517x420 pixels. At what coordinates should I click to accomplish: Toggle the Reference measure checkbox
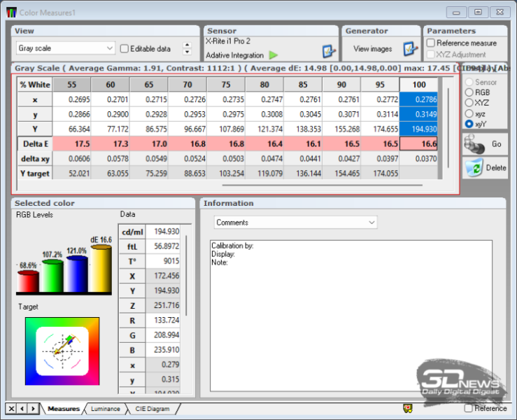click(431, 43)
